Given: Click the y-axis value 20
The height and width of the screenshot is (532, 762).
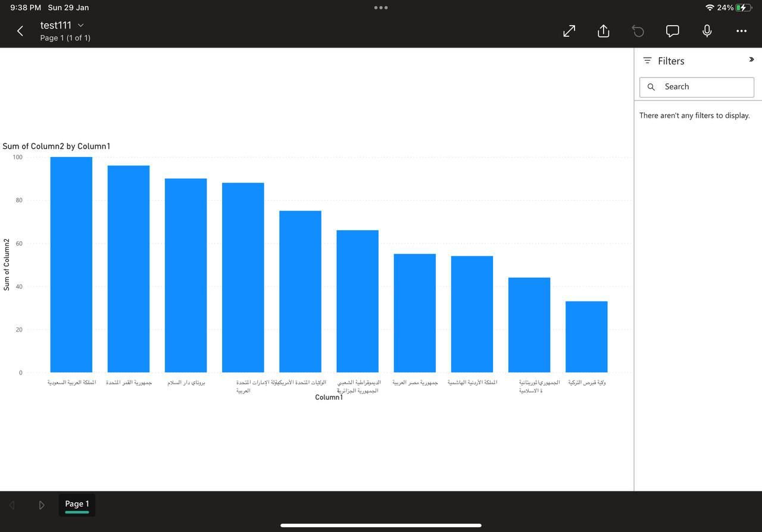Looking at the screenshot, I should pos(19,330).
